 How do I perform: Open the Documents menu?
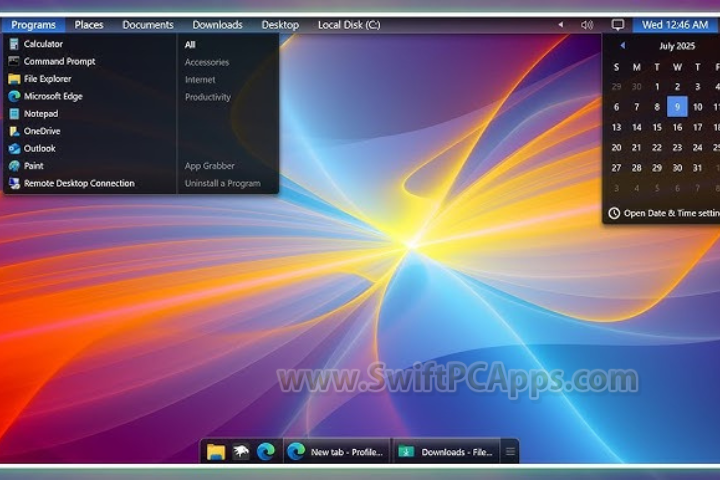148,25
